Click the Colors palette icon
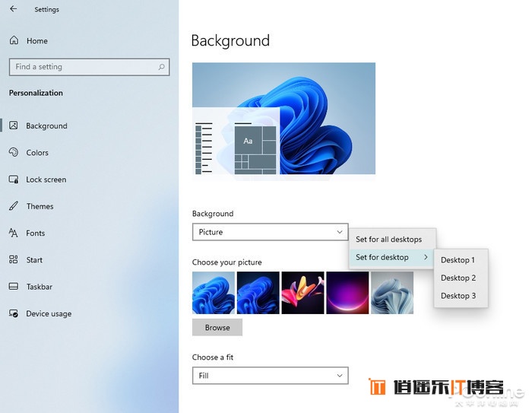The image size is (532, 413). tap(14, 152)
